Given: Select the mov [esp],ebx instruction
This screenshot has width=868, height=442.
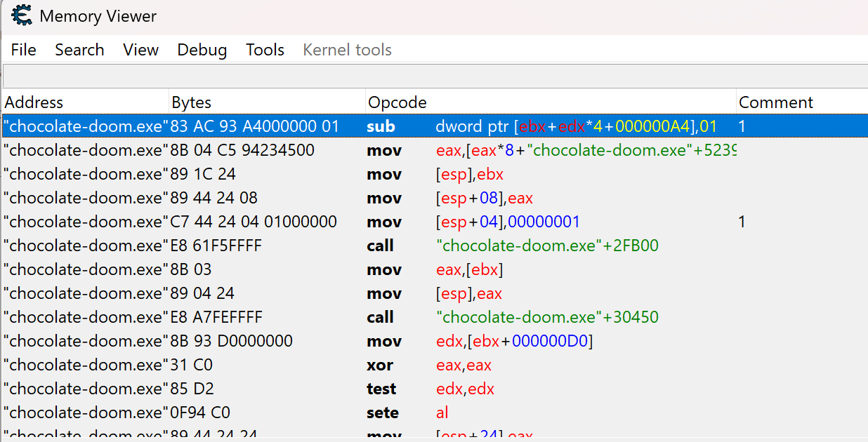Looking at the screenshot, I should coord(435,174).
